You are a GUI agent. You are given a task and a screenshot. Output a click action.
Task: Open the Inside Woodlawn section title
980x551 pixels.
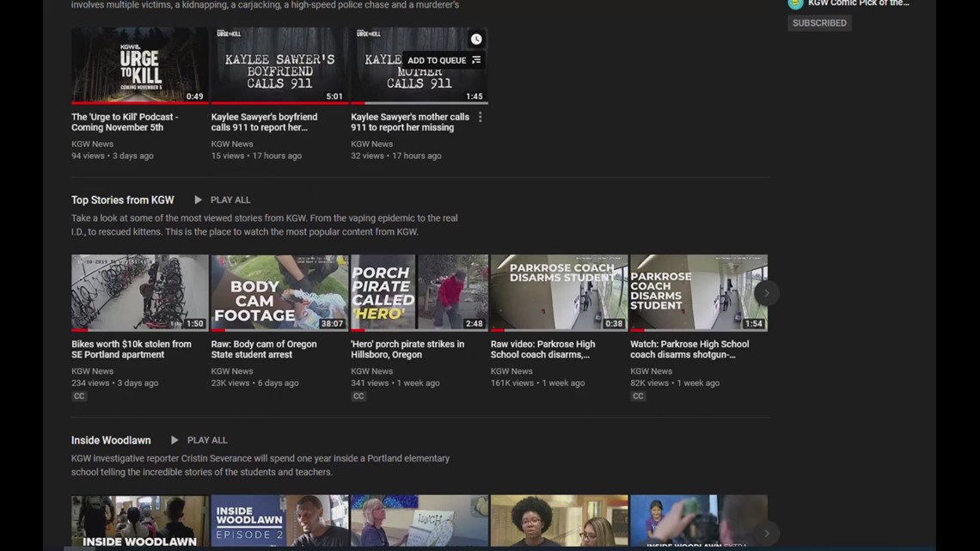111,439
